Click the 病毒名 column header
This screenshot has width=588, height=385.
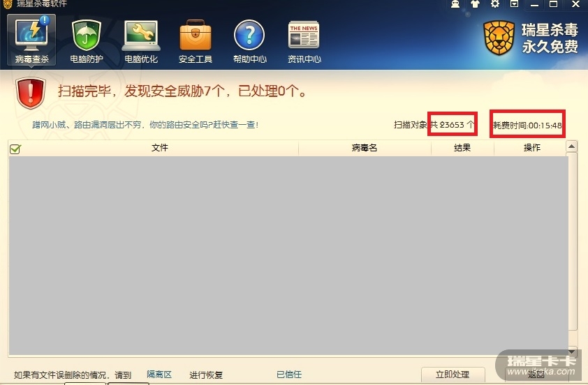click(x=365, y=148)
